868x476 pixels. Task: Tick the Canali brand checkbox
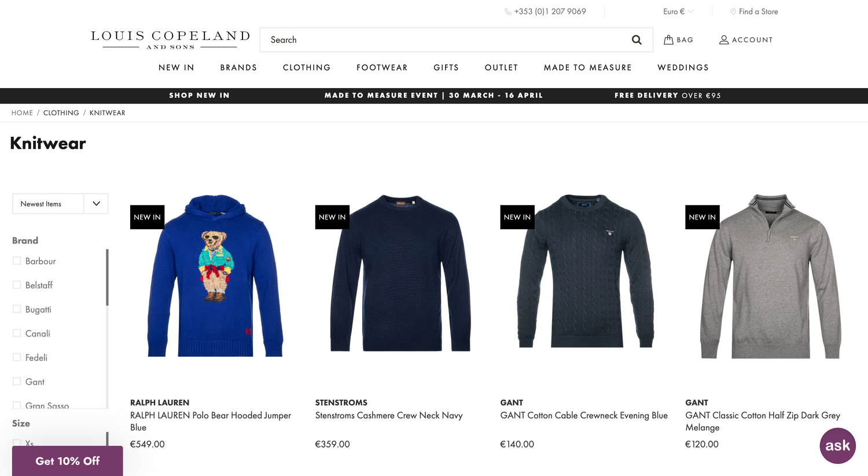tap(17, 333)
